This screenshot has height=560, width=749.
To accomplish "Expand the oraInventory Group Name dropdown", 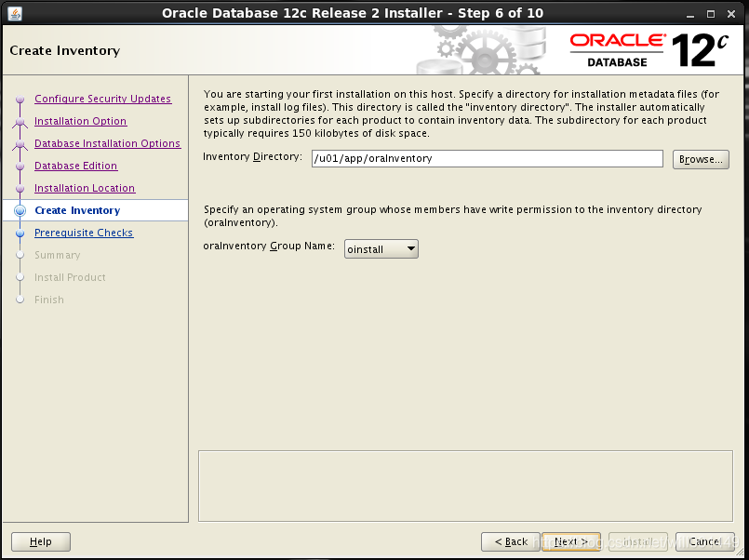I will [x=381, y=249].
